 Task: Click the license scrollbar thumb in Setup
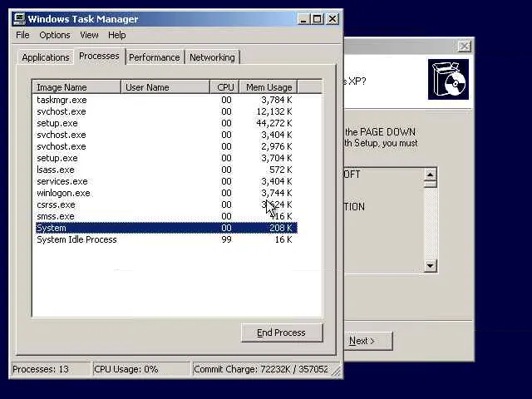coord(431,185)
